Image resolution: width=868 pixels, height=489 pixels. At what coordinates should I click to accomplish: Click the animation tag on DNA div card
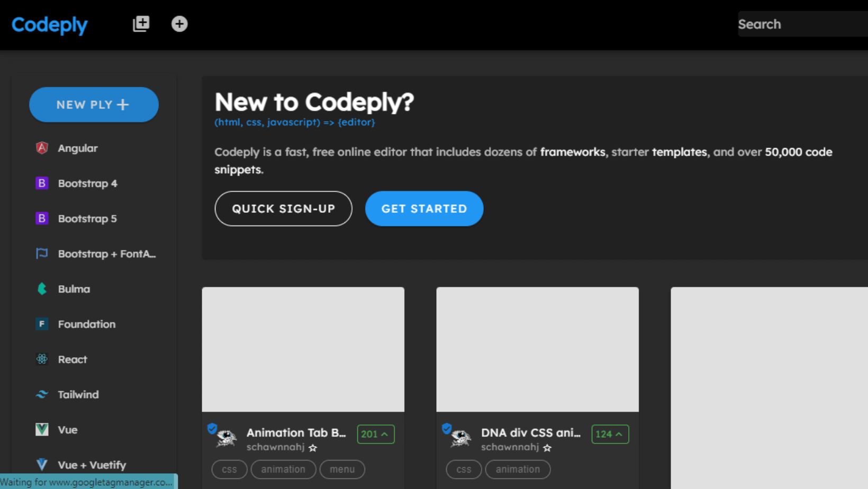tap(518, 469)
